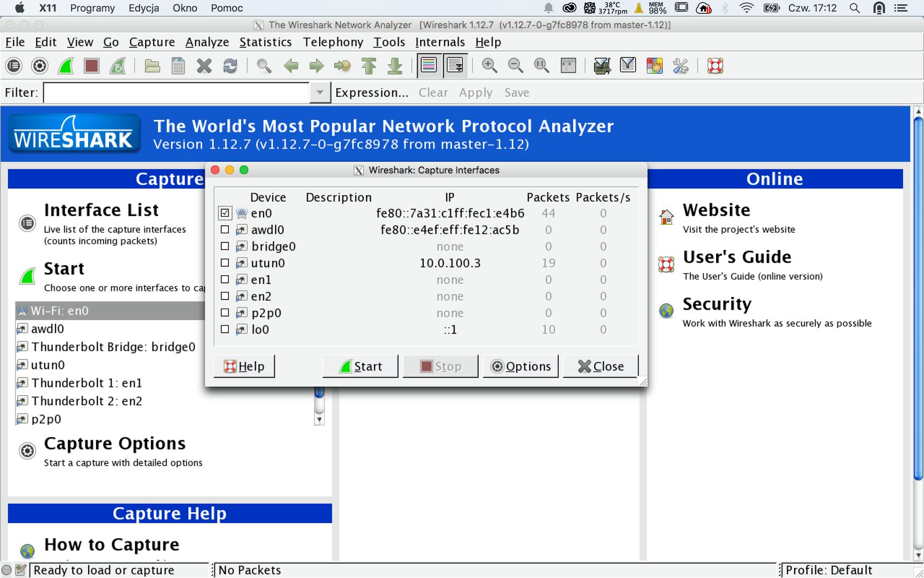
Task: Check the en2 interface checkbox
Action: pyautogui.click(x=225, y=296)
